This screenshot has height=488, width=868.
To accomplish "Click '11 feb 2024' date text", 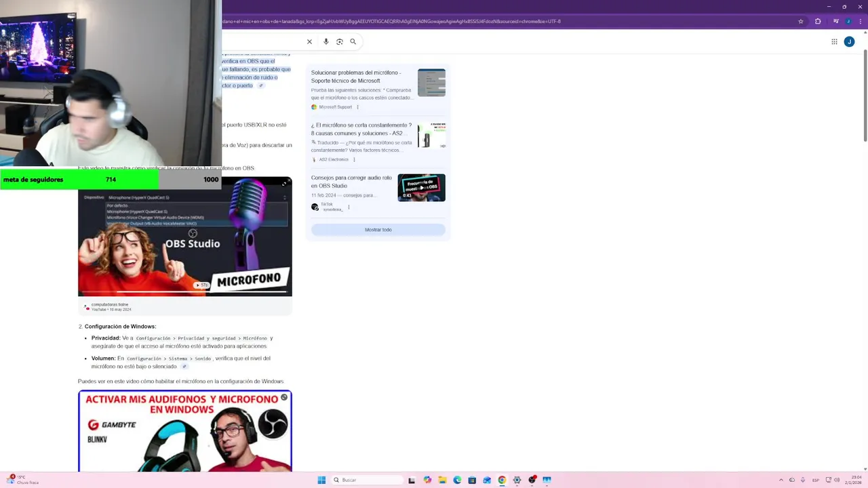I will tap(324, 195).
